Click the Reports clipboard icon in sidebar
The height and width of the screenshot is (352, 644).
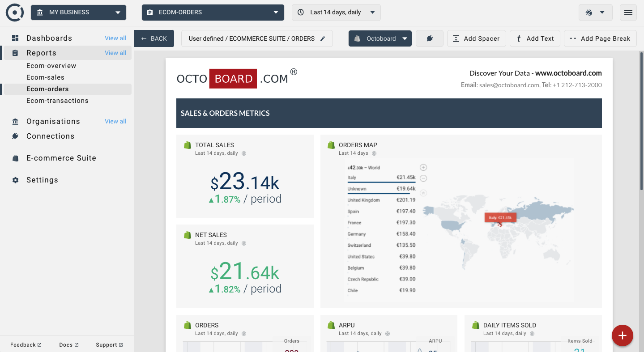coord(15,53)
